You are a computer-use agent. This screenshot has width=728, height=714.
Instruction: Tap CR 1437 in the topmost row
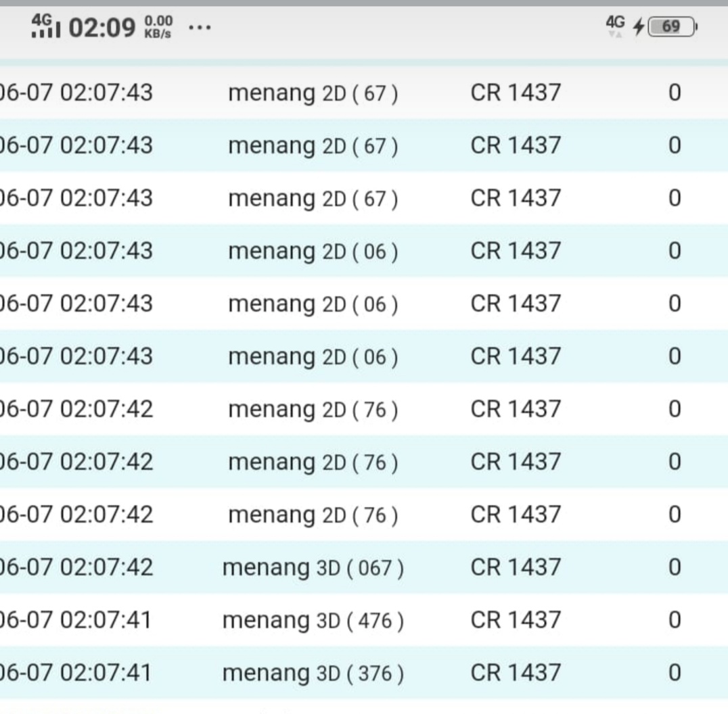pos(516,93)
